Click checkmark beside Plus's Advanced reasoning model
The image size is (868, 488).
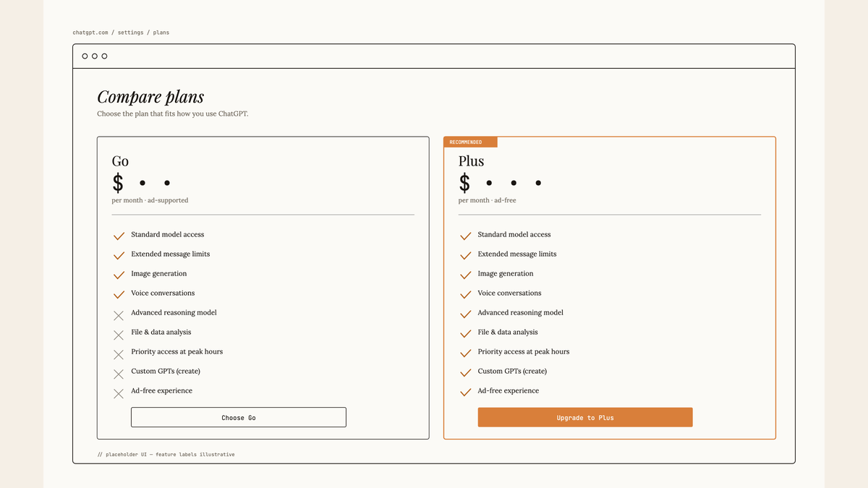click(x=465, y=314)
